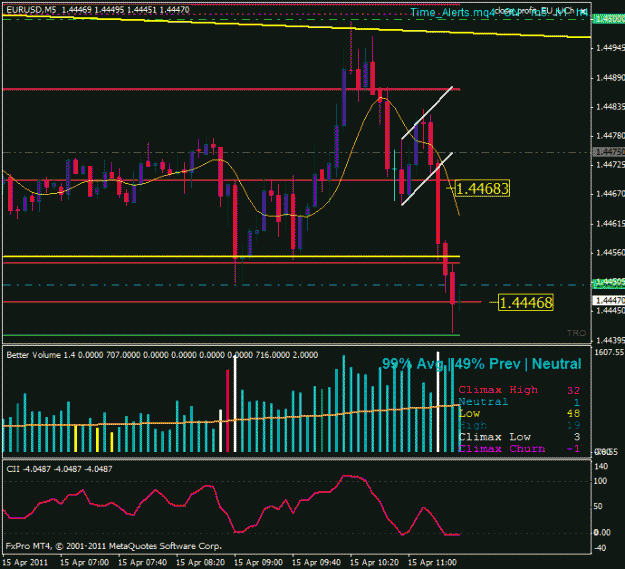Screen dimensions: 625x569
Task: Click the '15 Apr 2011' time axis label
Action: [25, 563]
